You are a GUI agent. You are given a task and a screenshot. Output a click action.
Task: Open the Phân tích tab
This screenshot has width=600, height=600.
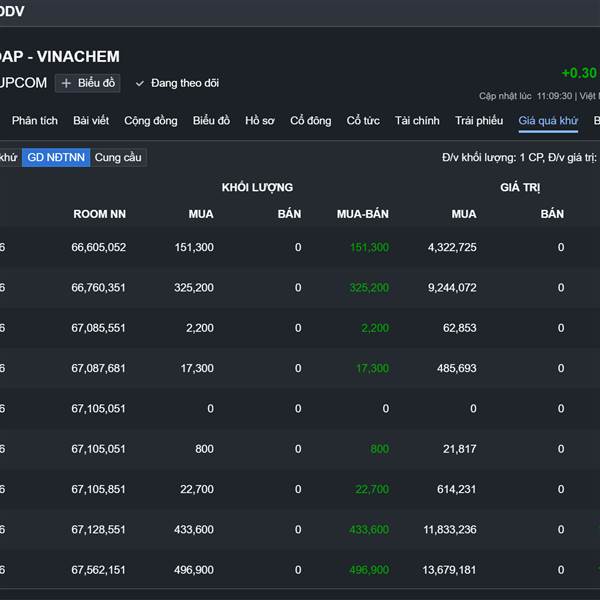pyautogui.click(x=35, y=121)
